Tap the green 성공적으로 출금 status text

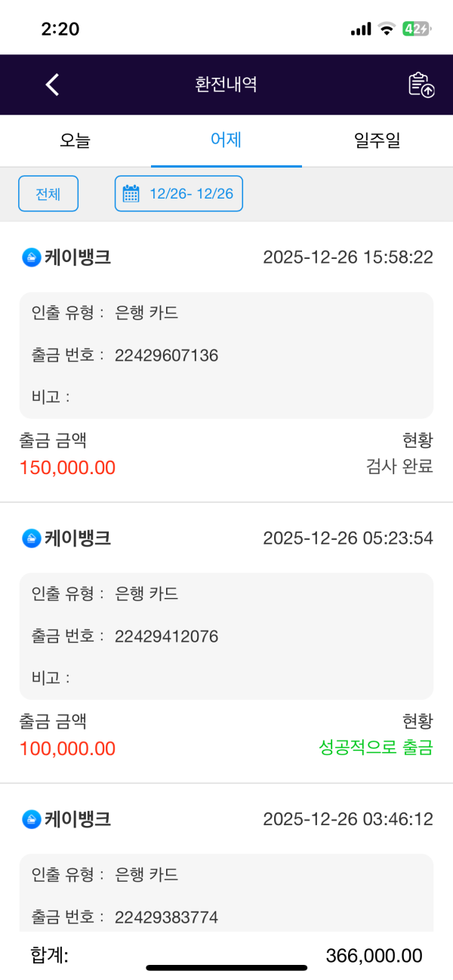(x=375, y=749)
